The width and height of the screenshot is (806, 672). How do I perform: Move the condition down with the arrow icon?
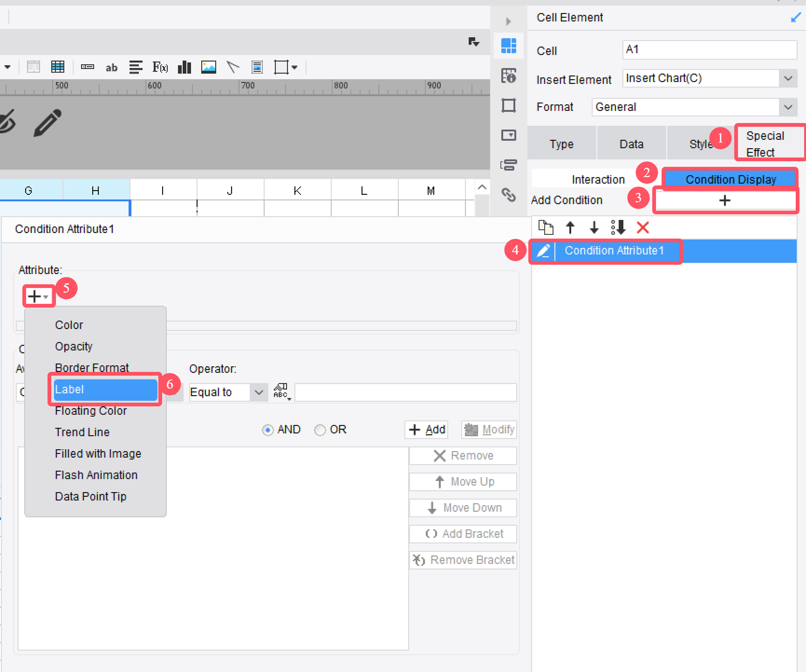pyautogui.click(x=594, y=227)
